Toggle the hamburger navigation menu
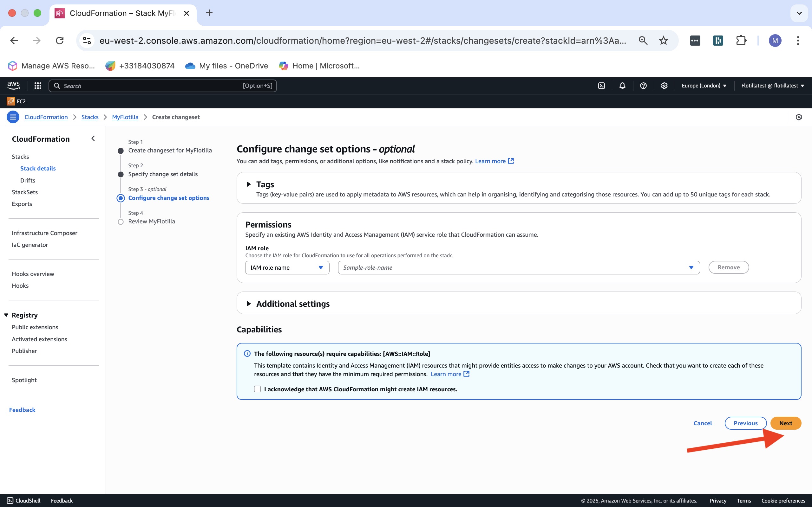The image size is (812, 507). (13, 117)
